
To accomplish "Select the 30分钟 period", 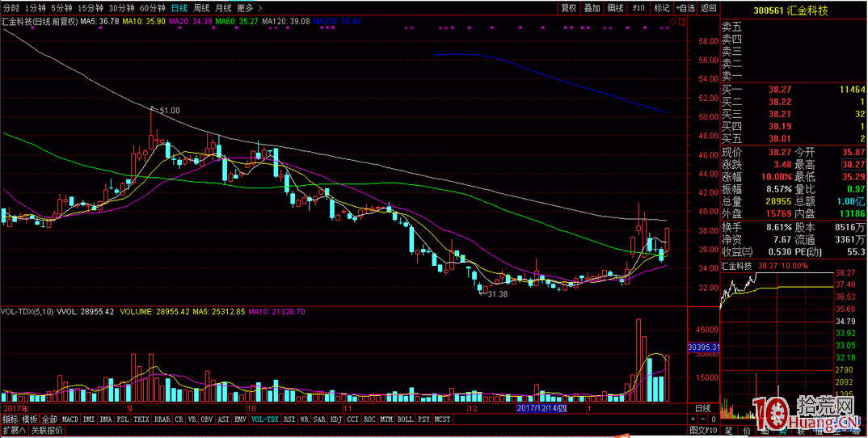I will tap(121, 8).
